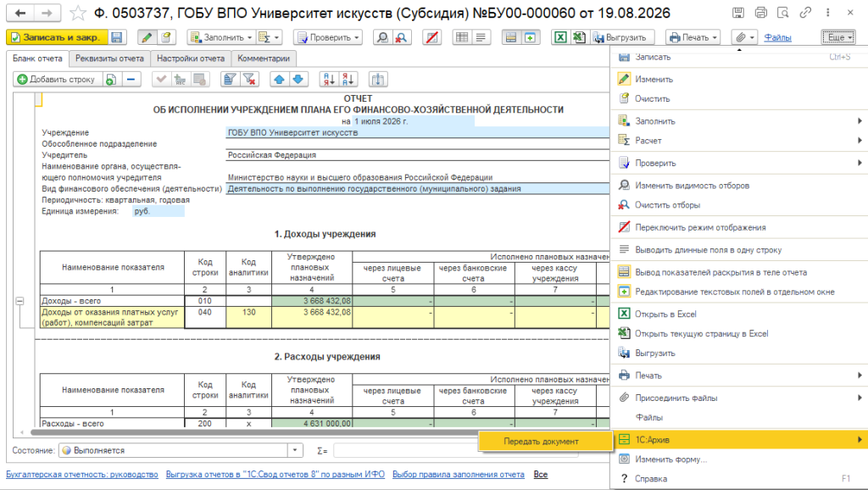Toggle long fields in one line toolbar button
The image size is (868, 490).
[x=481, y=37]
